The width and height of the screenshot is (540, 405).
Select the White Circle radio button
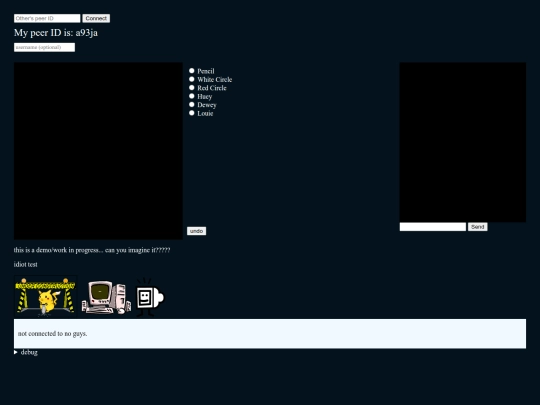pyautogui.click(x=191, y=79)
